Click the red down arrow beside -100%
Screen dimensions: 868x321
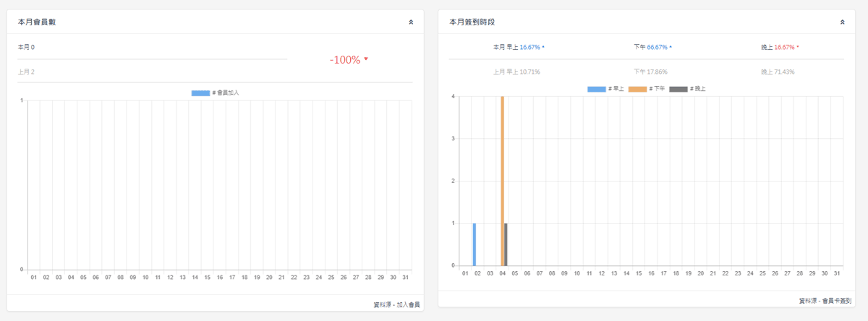366,59
